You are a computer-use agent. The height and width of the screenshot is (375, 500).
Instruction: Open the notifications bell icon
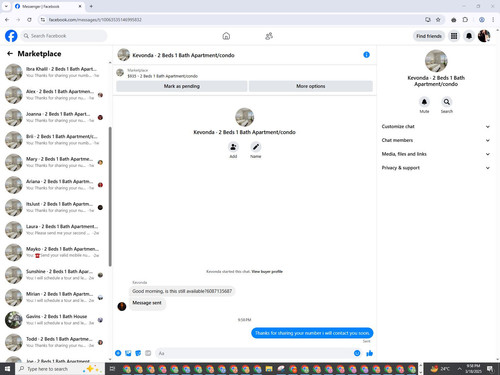(469, 36)
